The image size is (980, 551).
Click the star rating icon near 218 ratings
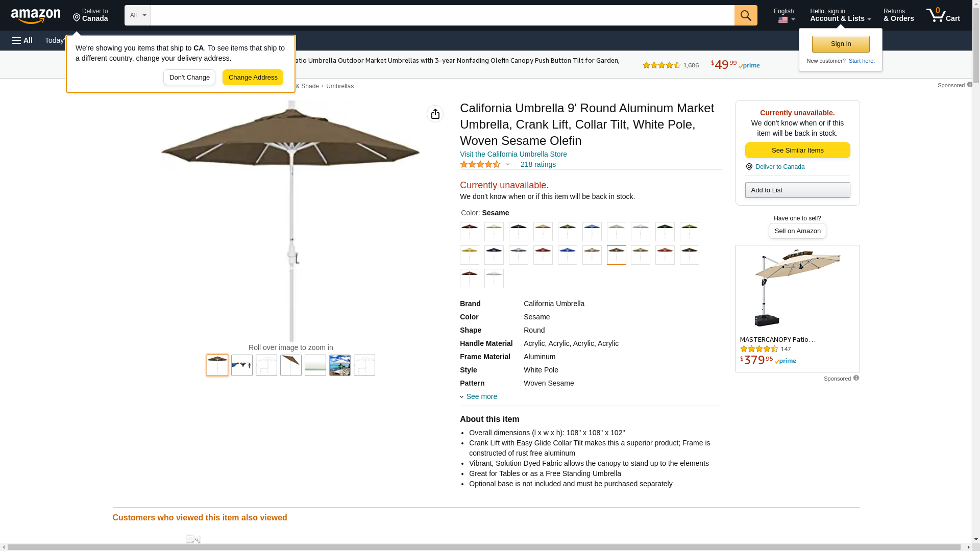click(480, 164)
